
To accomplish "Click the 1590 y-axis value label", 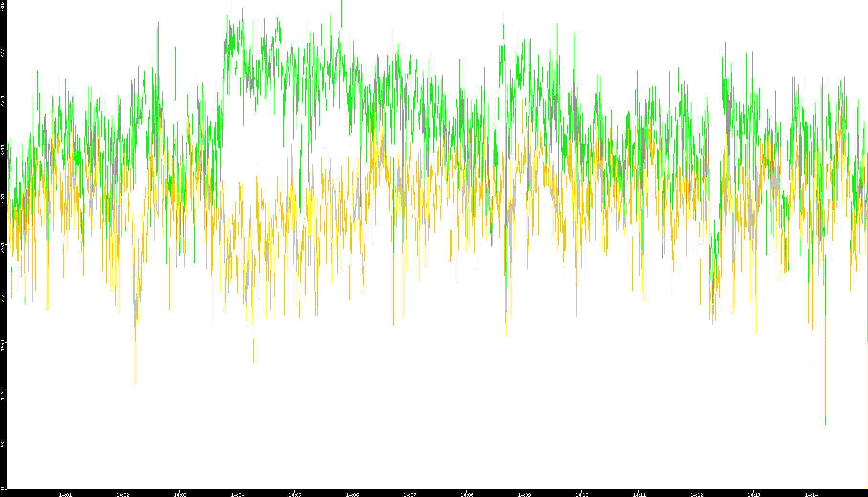I will (3, 345).
